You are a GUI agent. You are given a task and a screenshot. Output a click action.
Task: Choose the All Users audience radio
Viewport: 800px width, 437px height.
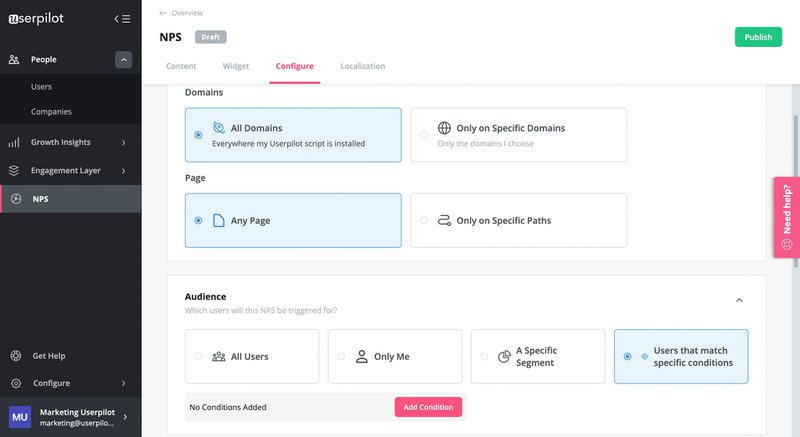click(x=198, y=356)
